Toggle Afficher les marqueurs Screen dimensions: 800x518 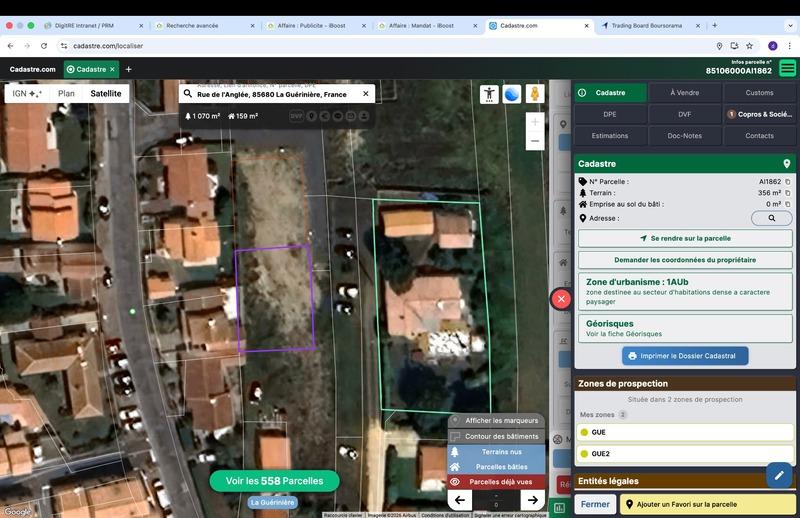(x=496, y=421)
